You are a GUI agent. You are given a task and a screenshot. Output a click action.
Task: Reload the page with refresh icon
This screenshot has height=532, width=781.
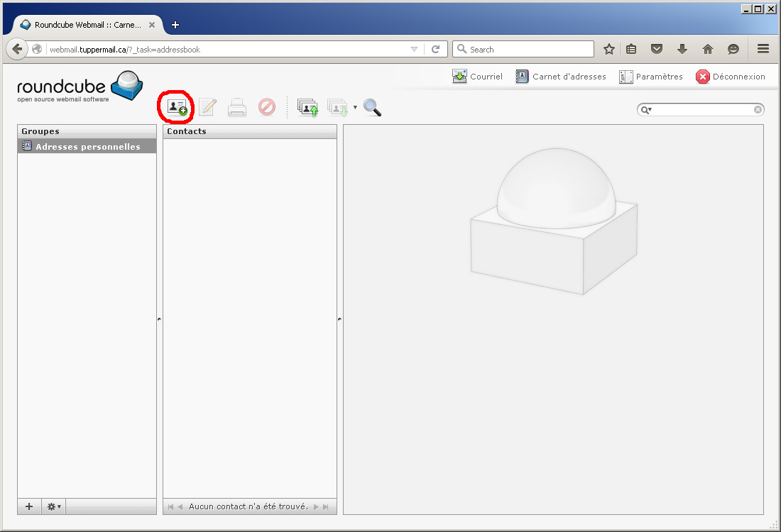pos(436,49)
